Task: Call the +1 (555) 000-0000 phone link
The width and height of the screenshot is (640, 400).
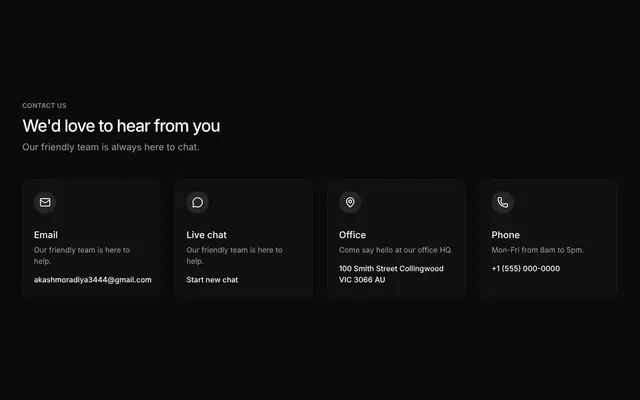Action: click(526, 269)
